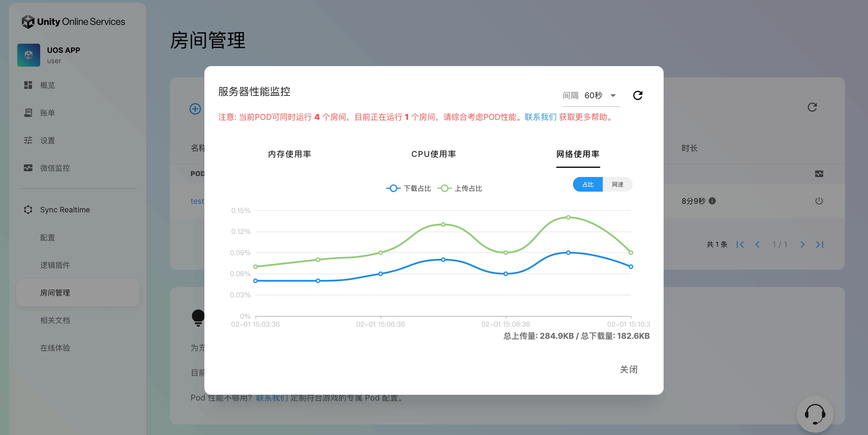Click the room list refresh icon
This screenshot has width=868, height=435.
point(812,107)
